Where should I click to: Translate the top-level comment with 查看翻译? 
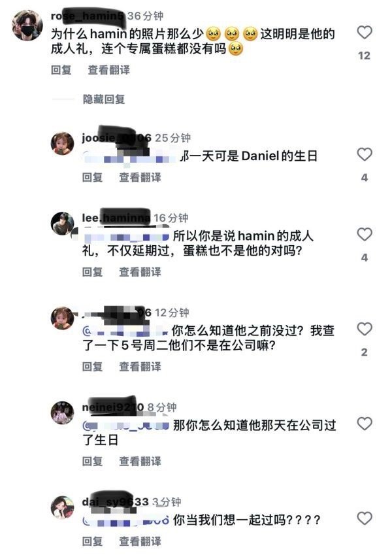tap(109, 69)
